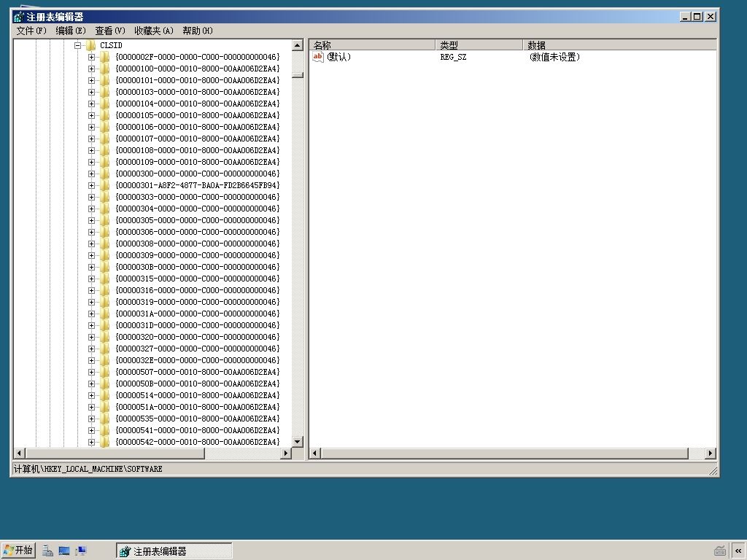747x560 pixels.
Task: Expand hidden tray icons chevron
Action: pyautogui.click(x=738, y=551)
